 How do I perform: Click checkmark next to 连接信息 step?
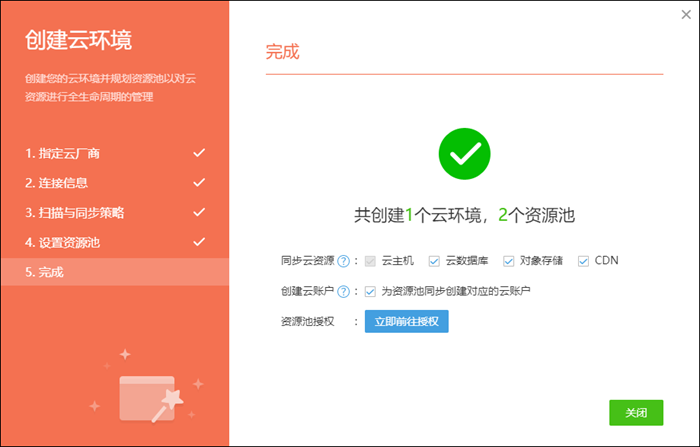click(x=199, y=183)
